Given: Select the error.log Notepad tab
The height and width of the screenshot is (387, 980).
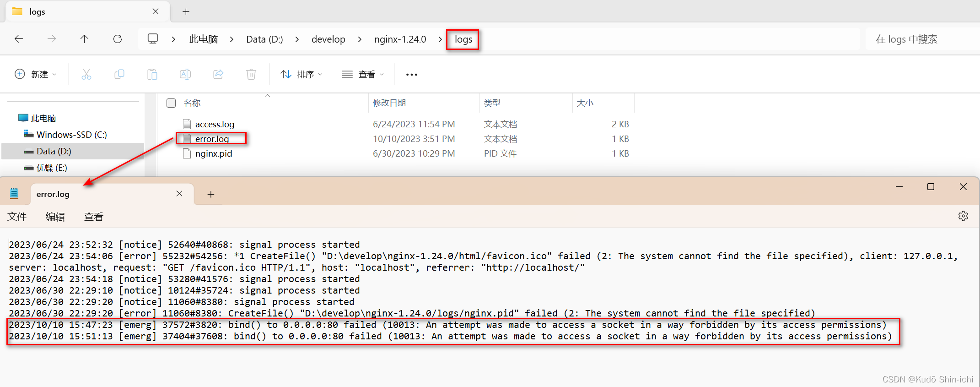Looking at the screenshot, I should 112,194.
